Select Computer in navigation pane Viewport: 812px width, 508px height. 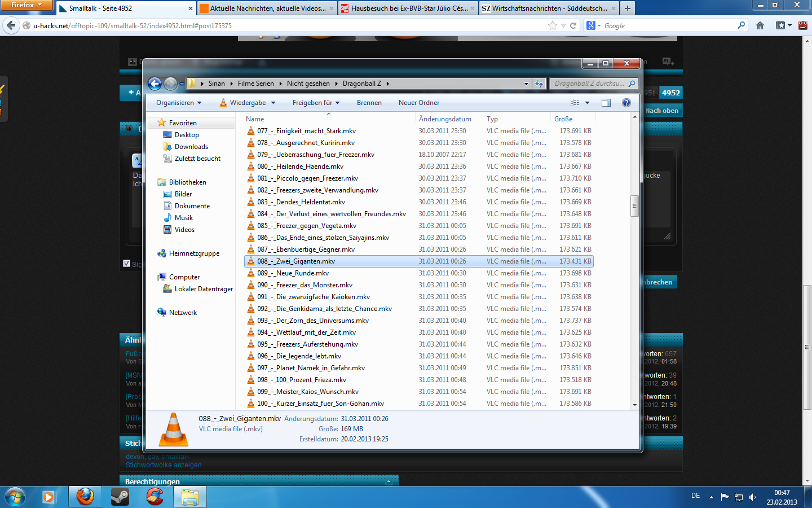pos(184,277)
